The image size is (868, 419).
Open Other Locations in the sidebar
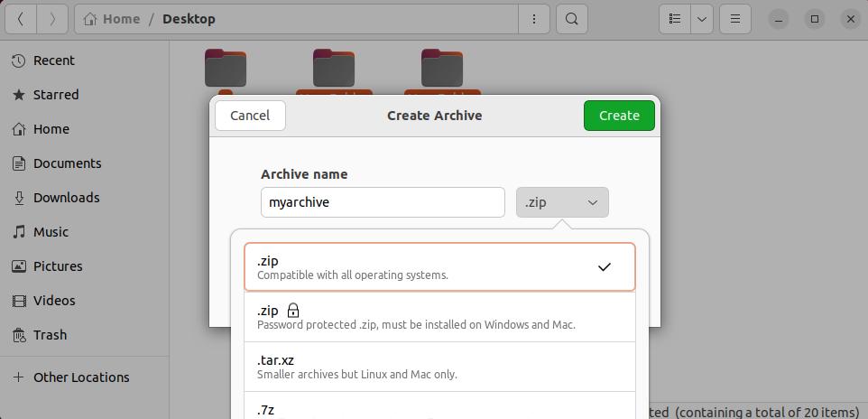[x=84, y=377]
